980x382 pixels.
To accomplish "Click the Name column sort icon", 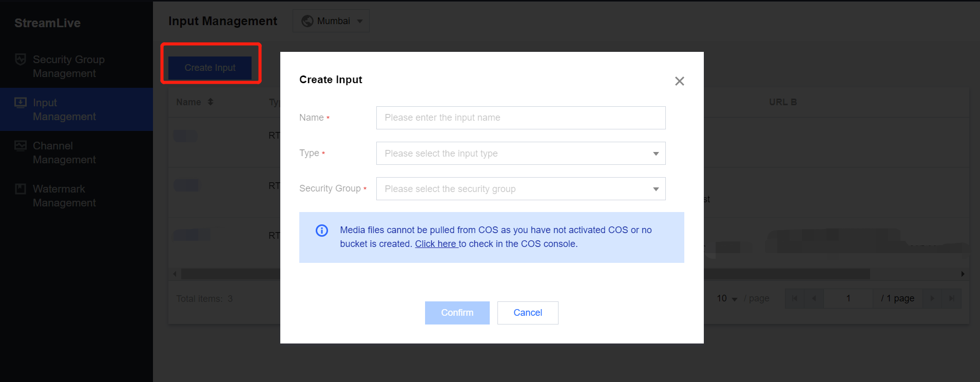I will pos(210,102).
